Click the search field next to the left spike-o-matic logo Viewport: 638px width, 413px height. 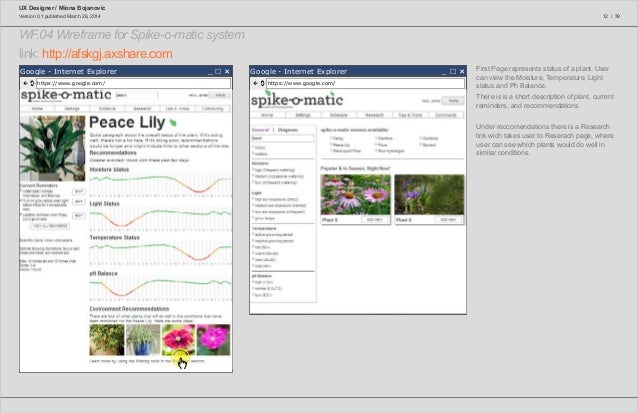click(x=137, y=95)
